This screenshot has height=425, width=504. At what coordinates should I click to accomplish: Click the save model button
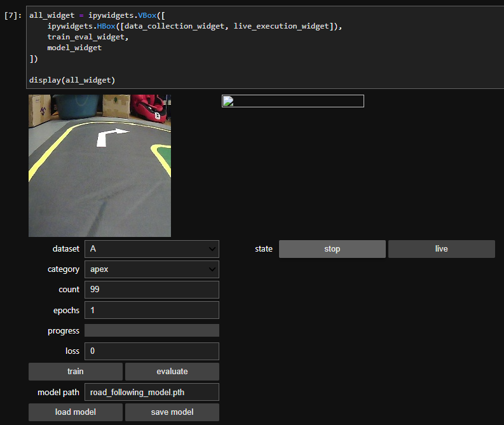pyautogui.click(x=172, y=412)
